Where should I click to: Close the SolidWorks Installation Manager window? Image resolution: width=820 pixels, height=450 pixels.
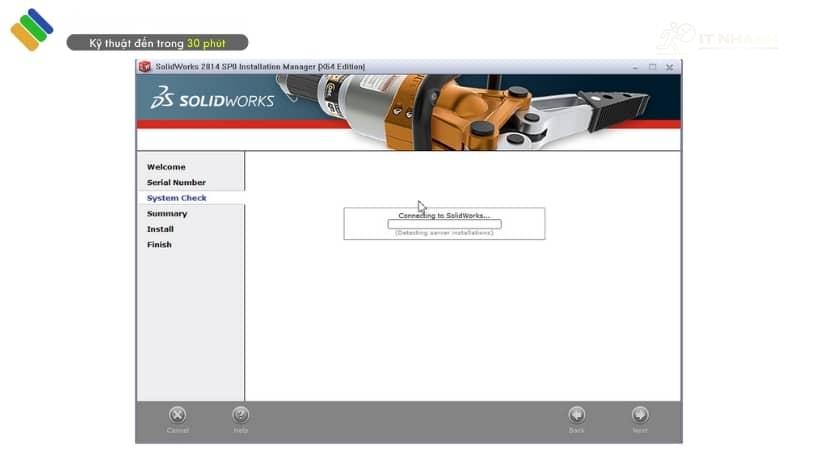click(669, 67)
